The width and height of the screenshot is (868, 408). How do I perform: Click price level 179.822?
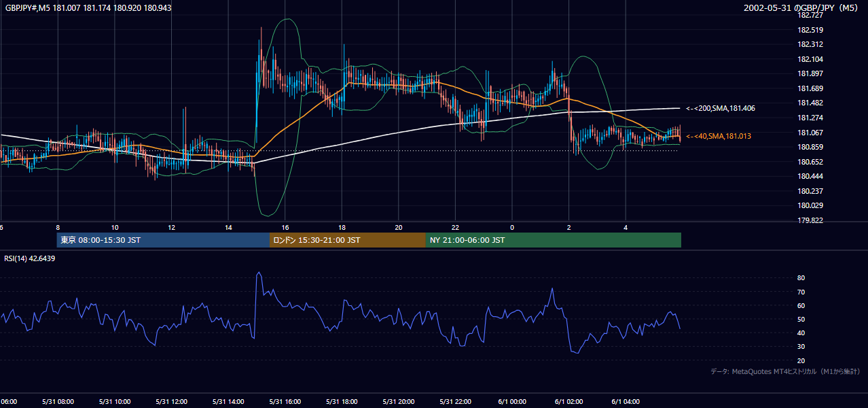coord(811,220)
